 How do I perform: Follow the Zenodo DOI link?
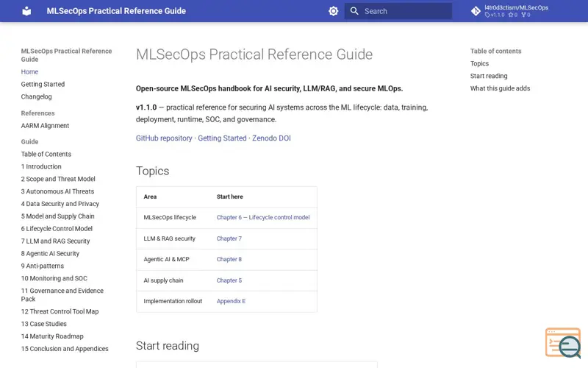click(x=271, y=138)
